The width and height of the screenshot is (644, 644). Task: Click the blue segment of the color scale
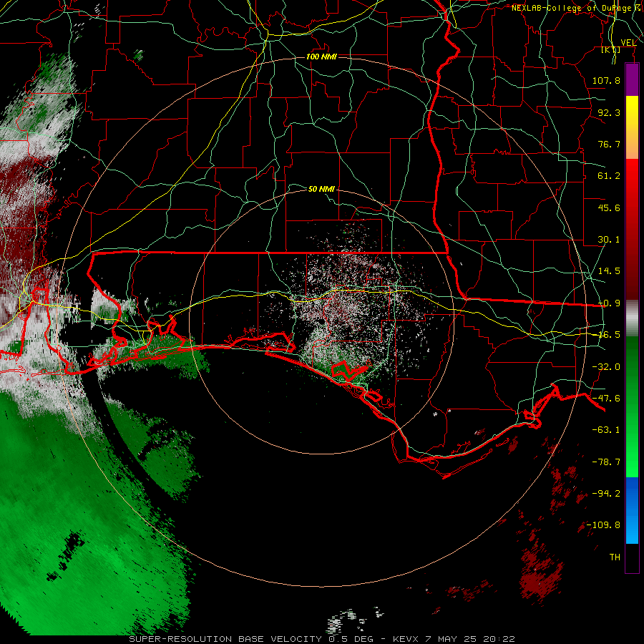[632, 510]
